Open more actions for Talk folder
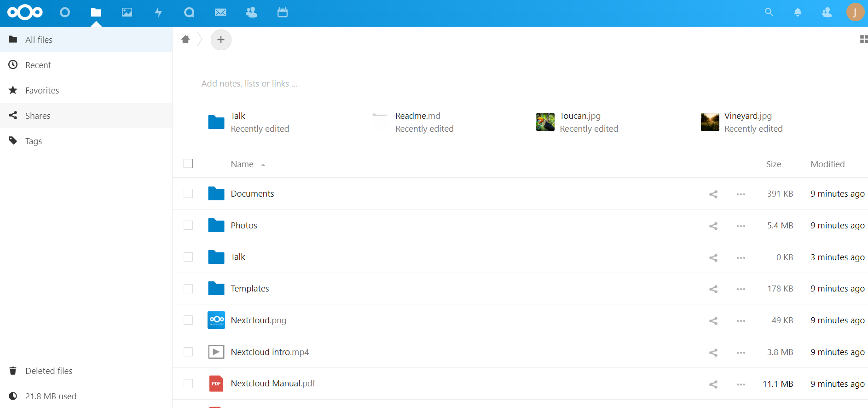This screenshot has width=868, height=408. 741,258
